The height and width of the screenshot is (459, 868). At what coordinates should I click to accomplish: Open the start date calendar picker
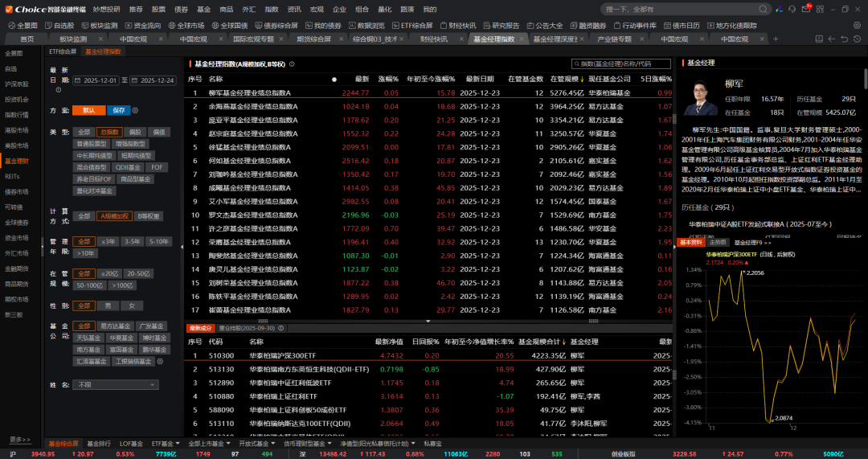click(78, 80)
